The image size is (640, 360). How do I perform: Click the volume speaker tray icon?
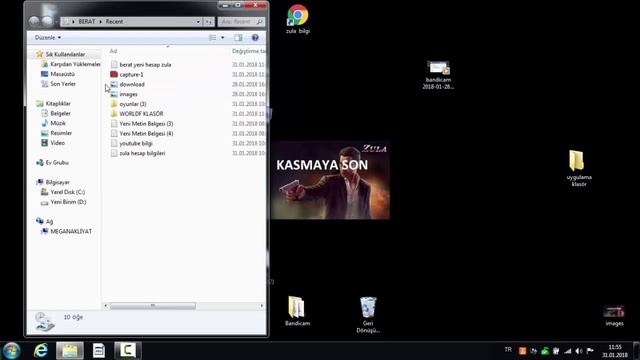(x=579, y=351)
